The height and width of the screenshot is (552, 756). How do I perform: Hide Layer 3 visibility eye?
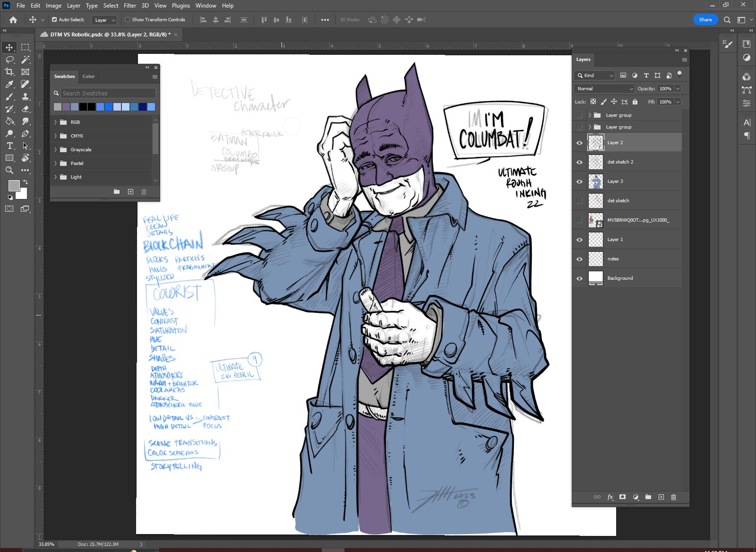579,181
